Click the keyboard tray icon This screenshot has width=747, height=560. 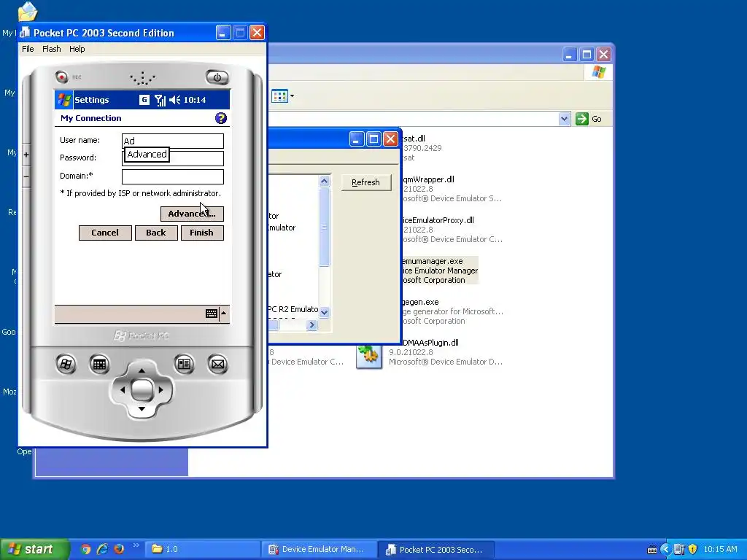tap(652, 550)
